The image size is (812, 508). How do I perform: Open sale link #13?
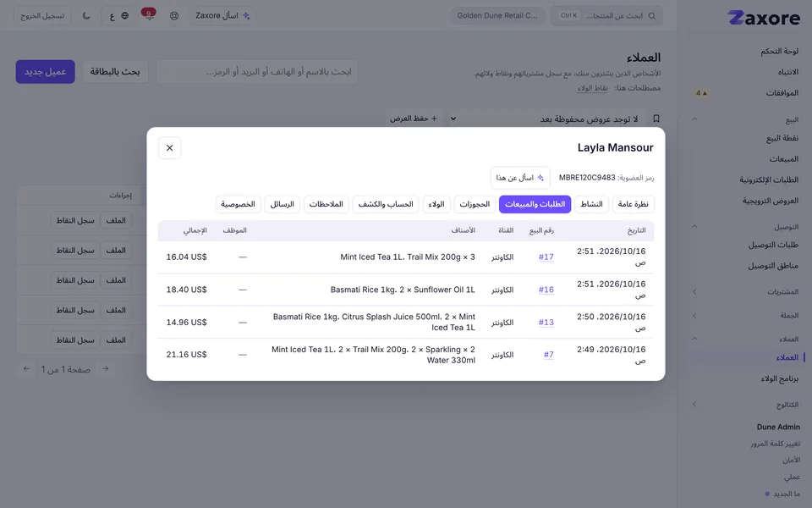(x=546, y=323)
